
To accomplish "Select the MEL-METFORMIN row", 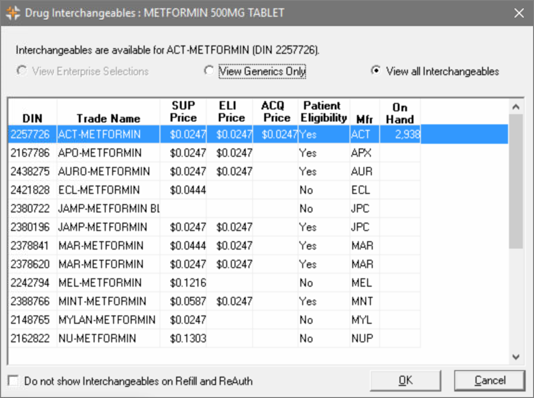I will [x=215, y=283].
